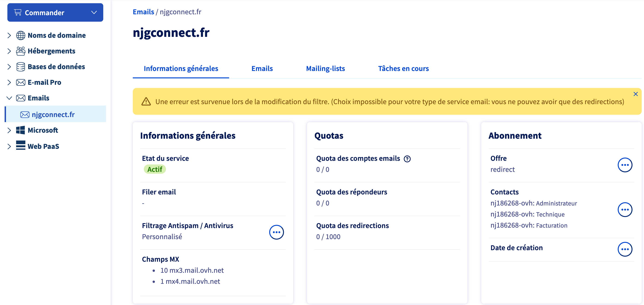Expand the Hébergements tree section
Viewport: 644px width, 305px height.
coord(9,51)
